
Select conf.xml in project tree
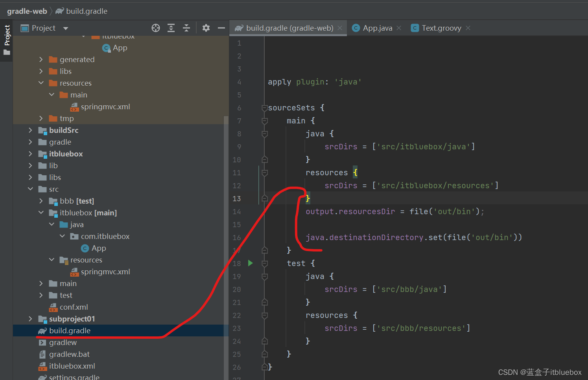point(74,307)
